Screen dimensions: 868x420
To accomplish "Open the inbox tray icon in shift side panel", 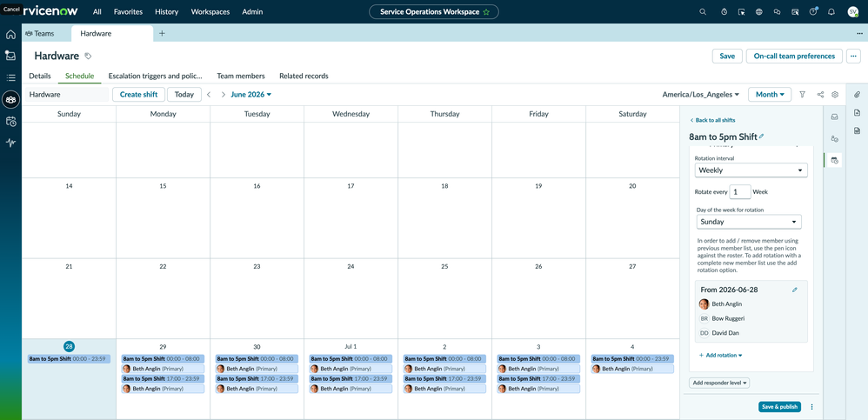I will tap(835, 117).
